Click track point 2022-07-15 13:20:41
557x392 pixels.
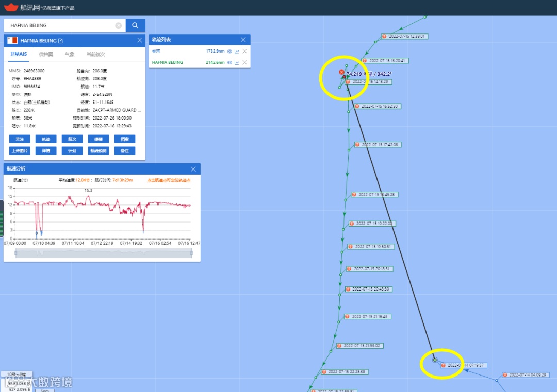pos(385,61)
